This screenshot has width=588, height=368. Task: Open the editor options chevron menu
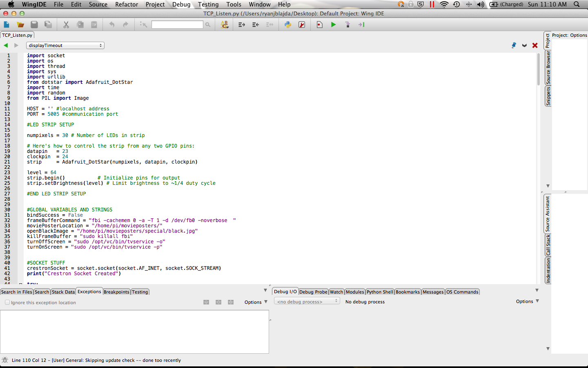tap(524, 45)
